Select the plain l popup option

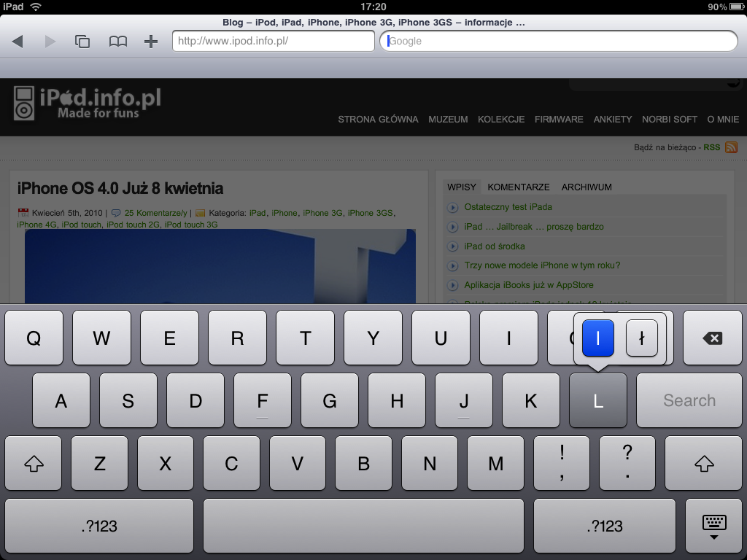pos(598,338)
